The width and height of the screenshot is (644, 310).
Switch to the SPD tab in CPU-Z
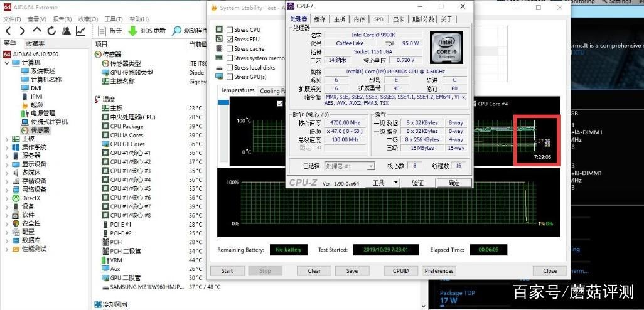(x=378, y=19)
